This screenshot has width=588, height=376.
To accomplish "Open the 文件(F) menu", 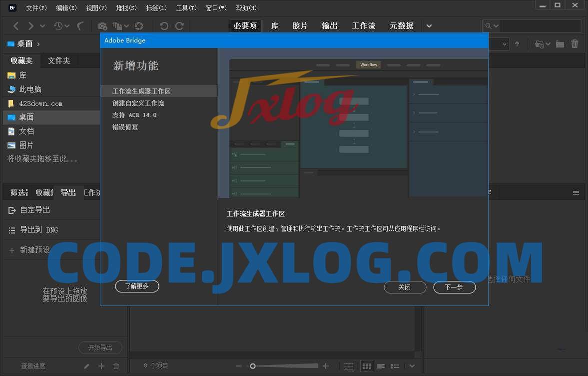I will 36,8.
